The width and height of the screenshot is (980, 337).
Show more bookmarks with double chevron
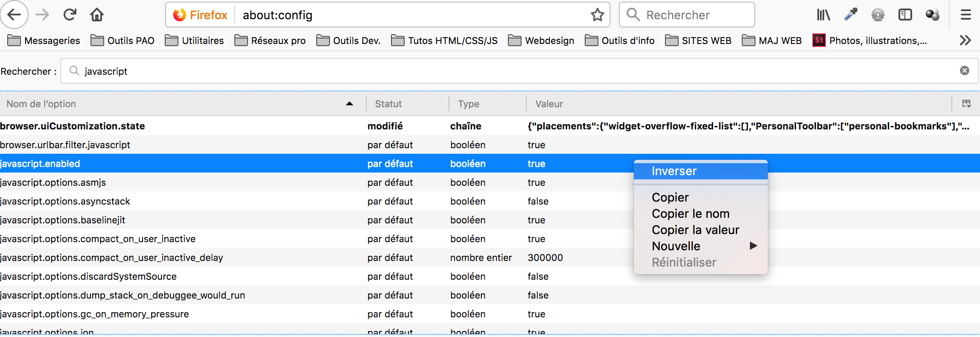(965, 41)
